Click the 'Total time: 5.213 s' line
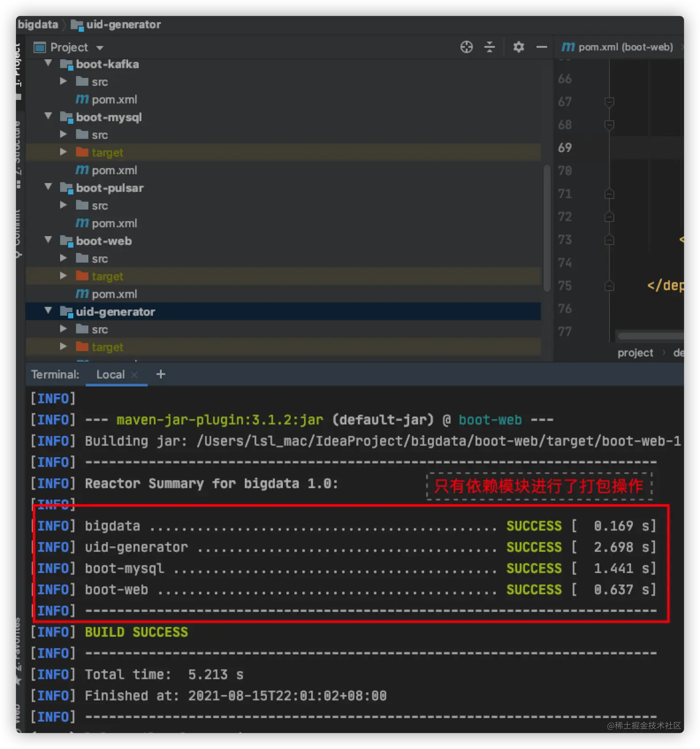This screenshot has width=700, height=749. pos(164,674)
